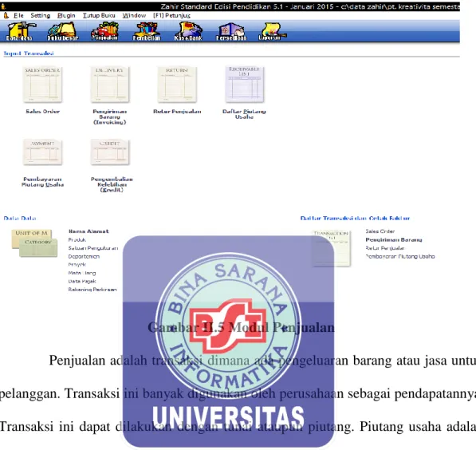
Task: Open Proyek data link
Action: (x=77, y=265)
